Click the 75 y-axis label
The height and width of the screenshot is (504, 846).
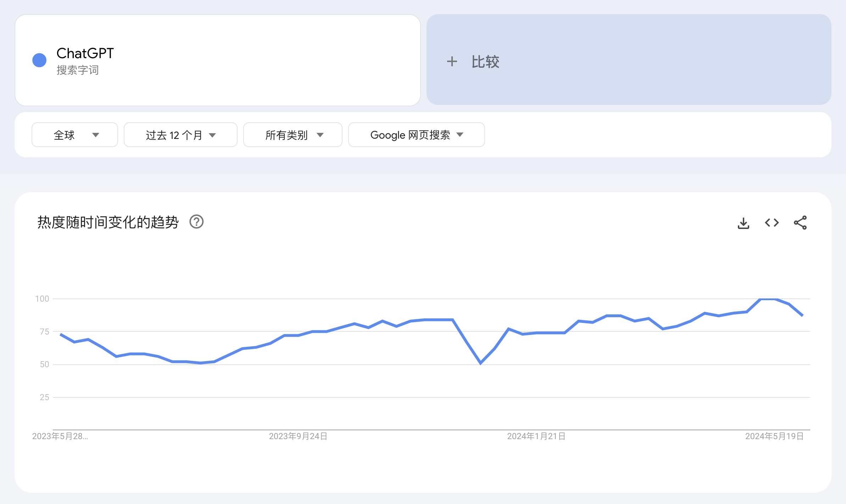[x=44, y=332]
